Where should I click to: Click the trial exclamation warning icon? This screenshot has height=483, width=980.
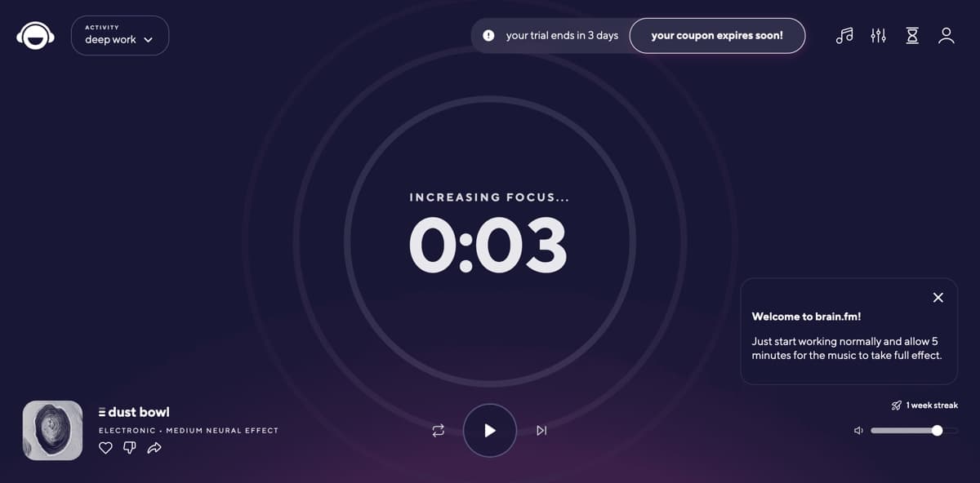[488, 36]
